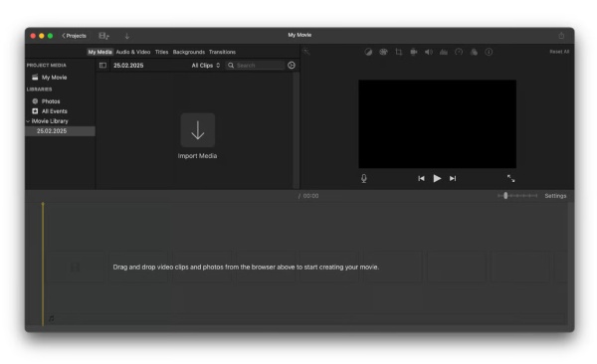Viewport: 597px width, 364px height.
Task: Open the volume adjustment tool
Action: click(x=429, y=52)
